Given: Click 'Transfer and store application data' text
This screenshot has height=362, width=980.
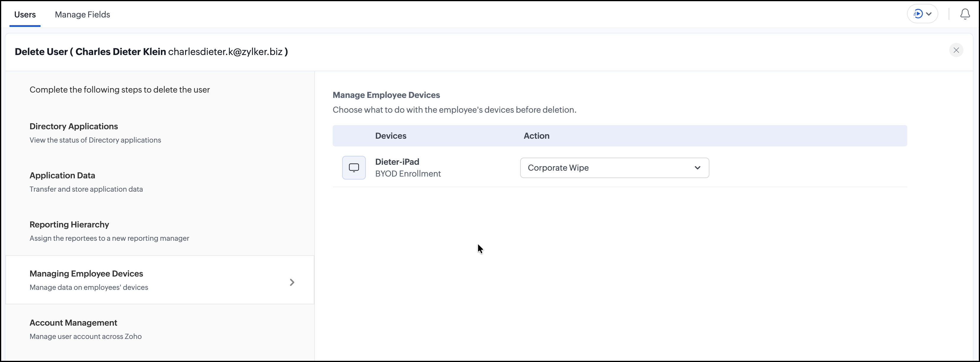Looking at the screenshot, I should [86, 189].
